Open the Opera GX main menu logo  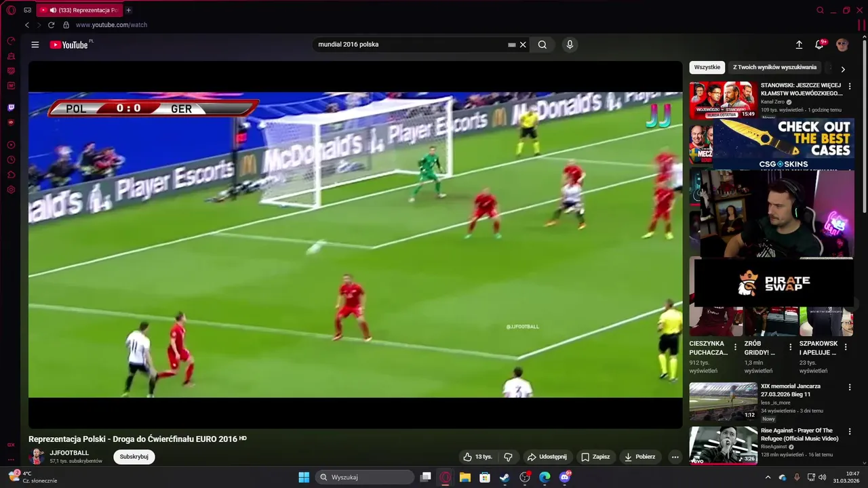[x=11, y=10]
